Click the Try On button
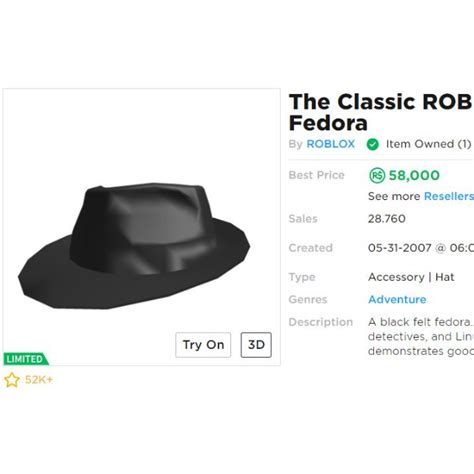The width and height of the screenshot is (474, 474). click(203, 345)
